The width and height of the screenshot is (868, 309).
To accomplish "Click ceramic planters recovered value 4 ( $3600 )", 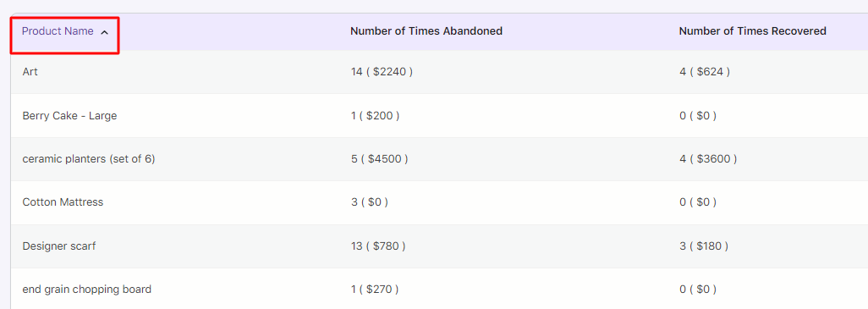I will click(x=707, y=159).
